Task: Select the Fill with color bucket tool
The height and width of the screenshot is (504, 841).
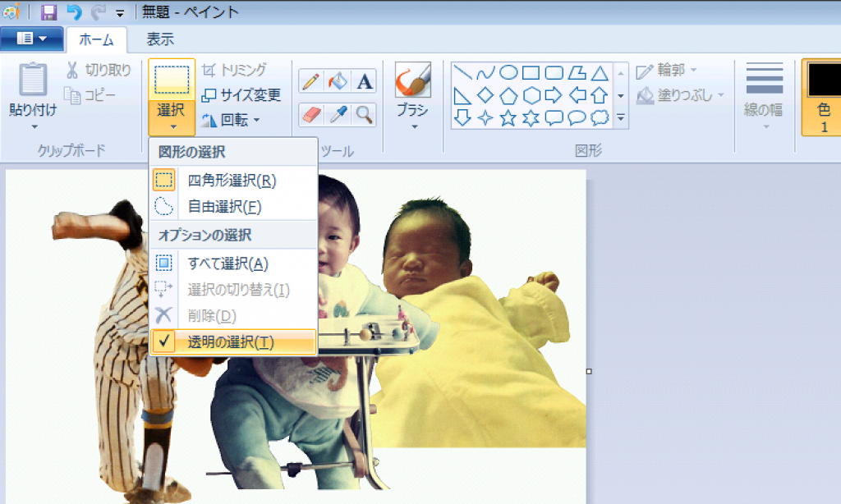Action: tap(337, 81)
